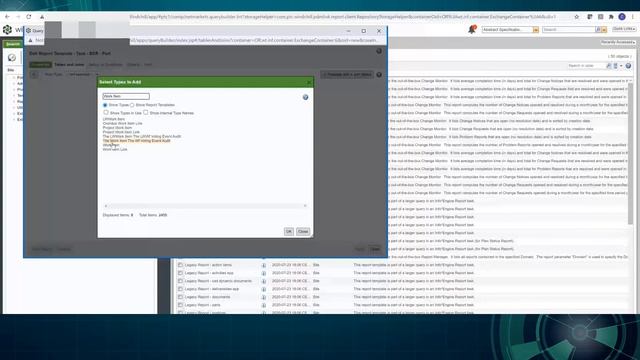Close the Select Types to Add dialog
This screenshot has width=640, height=360.
(309, 82)
